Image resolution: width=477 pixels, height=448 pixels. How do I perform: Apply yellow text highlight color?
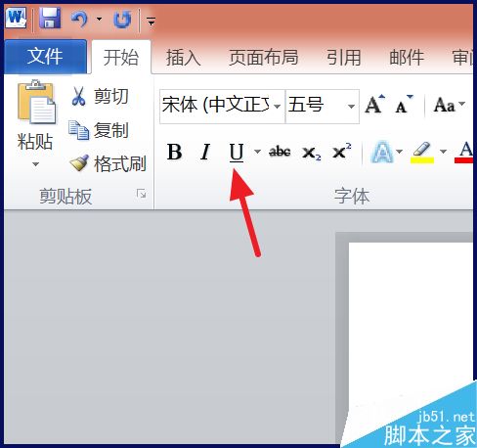pyautogui.click(x=422, y=153)
